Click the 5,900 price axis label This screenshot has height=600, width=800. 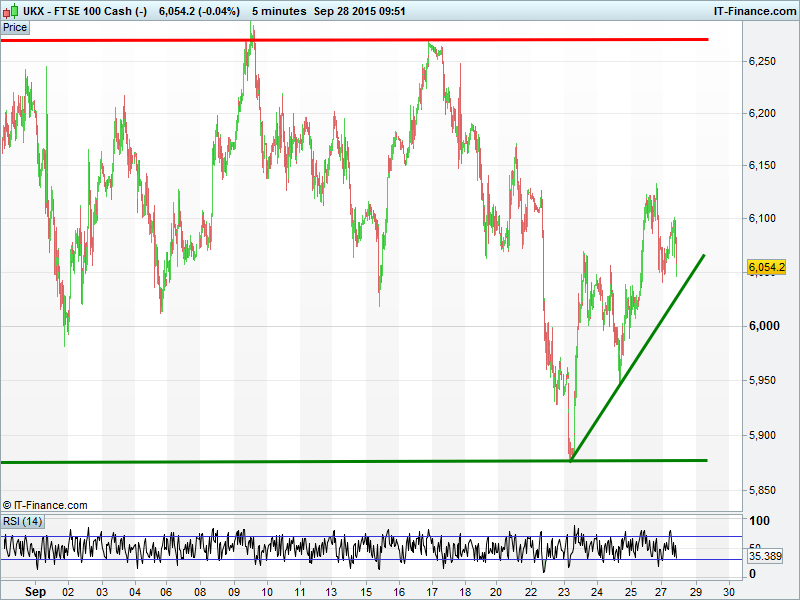(x=762, y=436)
